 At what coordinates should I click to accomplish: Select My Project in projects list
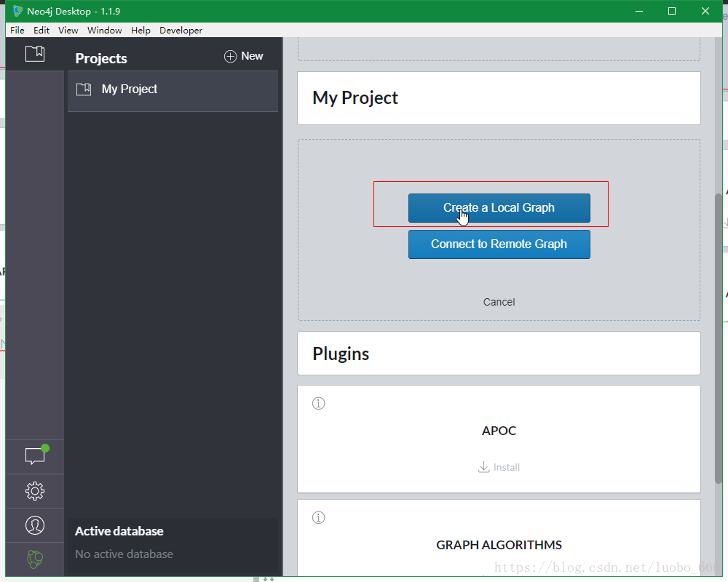coord(173,91)
